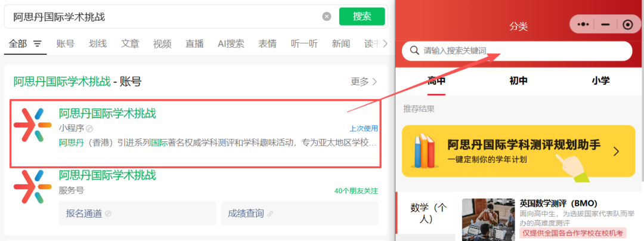
Task: Click the books icon on the yellow banner
Action: click(425, 150)
